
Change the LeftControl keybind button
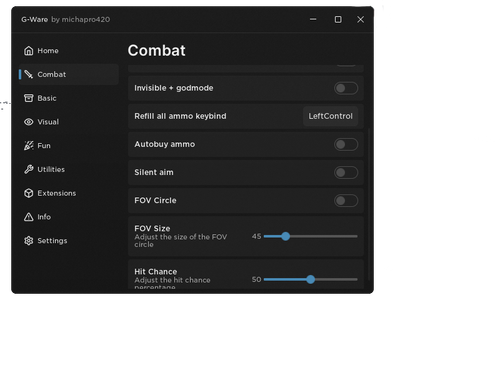point(330,116)
